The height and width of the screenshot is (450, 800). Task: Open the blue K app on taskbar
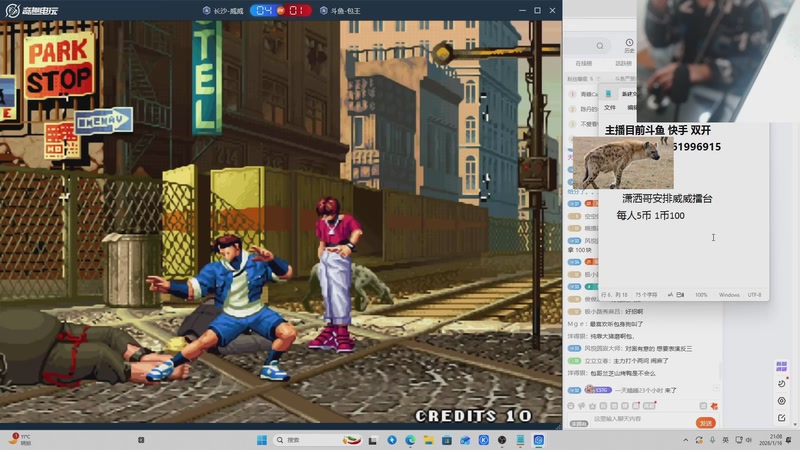pyautogui.click(x=484, y=440)
